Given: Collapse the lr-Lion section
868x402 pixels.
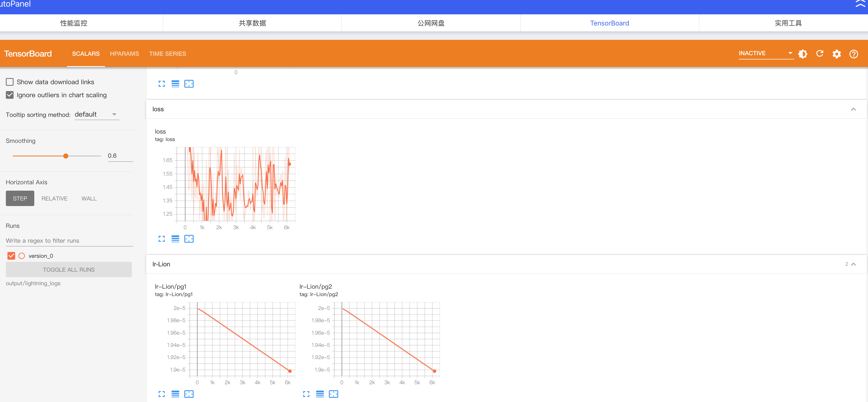Looking at the screenshot, I should pyautogui.click(x=853, y=264).
